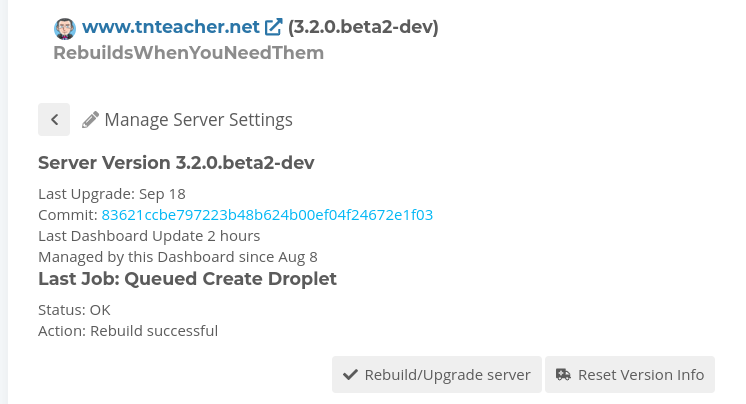Image resolution: width=746 pixels, height=404 pixels.
Task: Click the truck icon in Reset button
Action: 563,375
